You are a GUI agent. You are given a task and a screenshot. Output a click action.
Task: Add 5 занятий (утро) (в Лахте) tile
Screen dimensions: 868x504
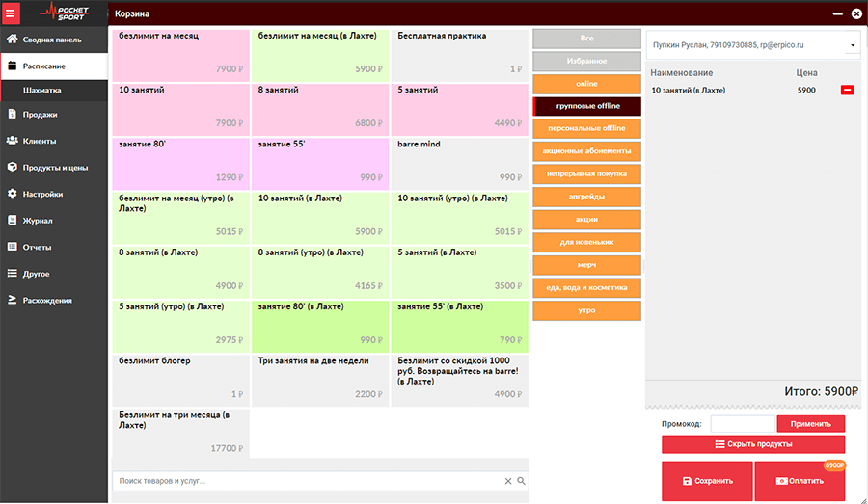pyautogui.click(x=181, y=326)
